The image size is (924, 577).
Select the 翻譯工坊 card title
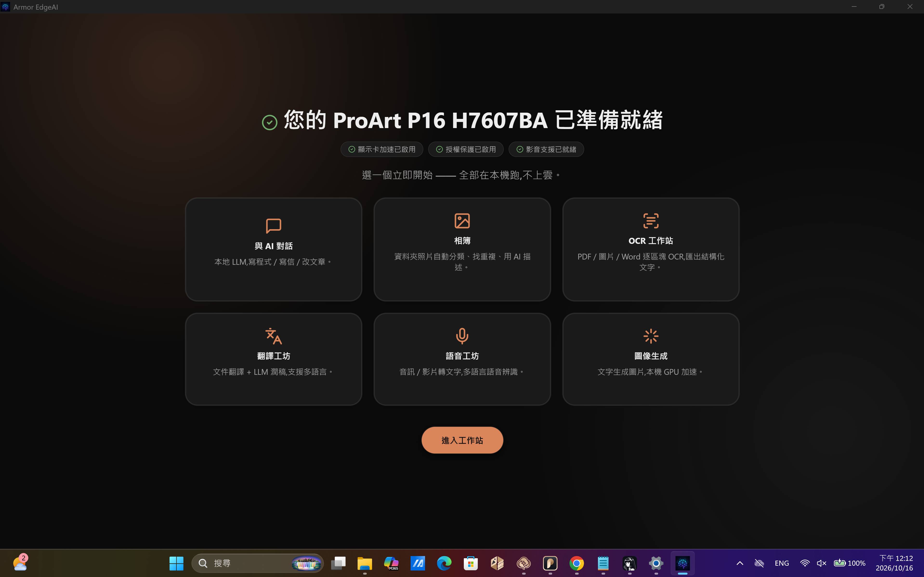[273, 356]
